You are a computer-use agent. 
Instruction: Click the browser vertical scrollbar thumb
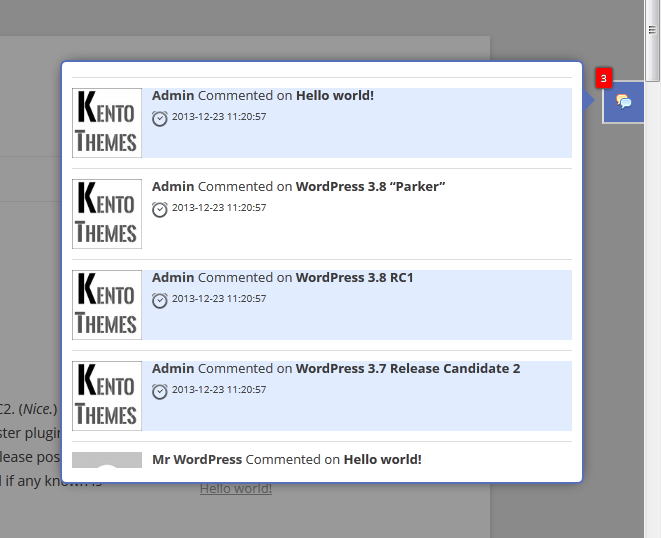pos(652,41)
